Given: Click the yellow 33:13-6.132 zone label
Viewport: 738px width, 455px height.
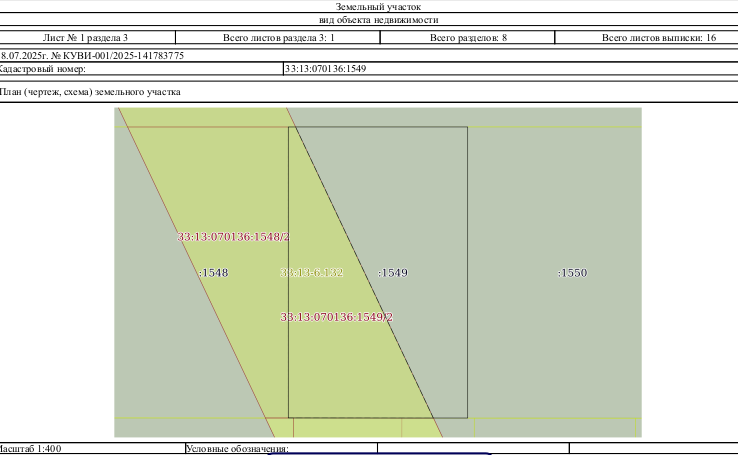Looking at the screenshot, I should click(312, 273).
